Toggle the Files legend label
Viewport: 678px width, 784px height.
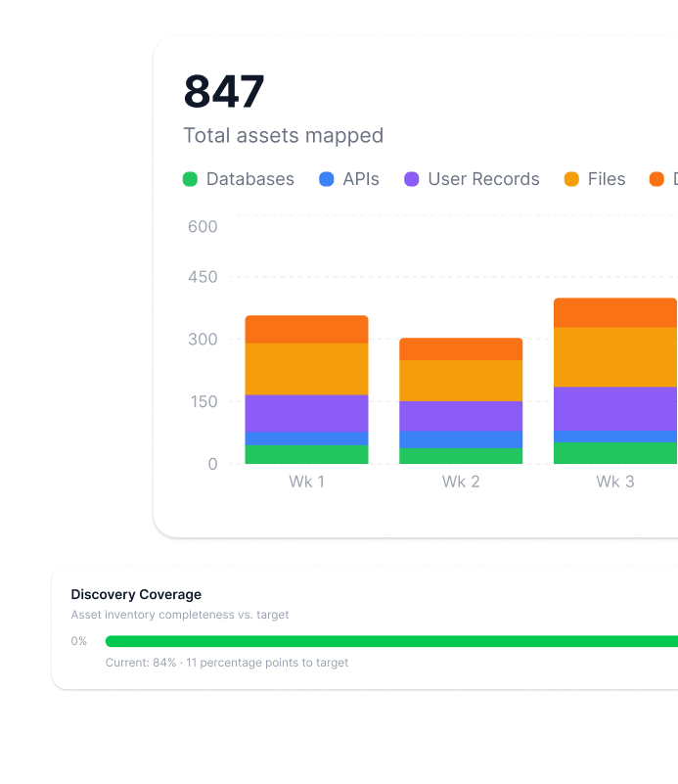click(x=607, y=179)
